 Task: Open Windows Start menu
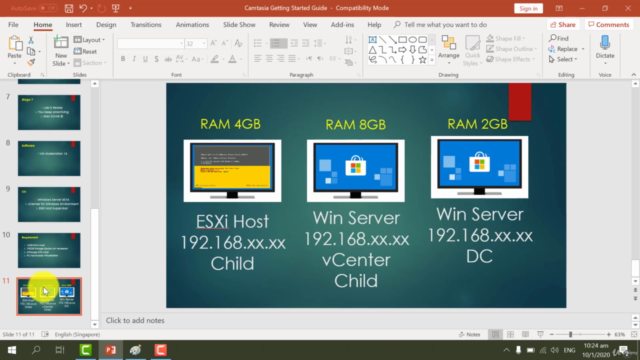tap(12, 350)
